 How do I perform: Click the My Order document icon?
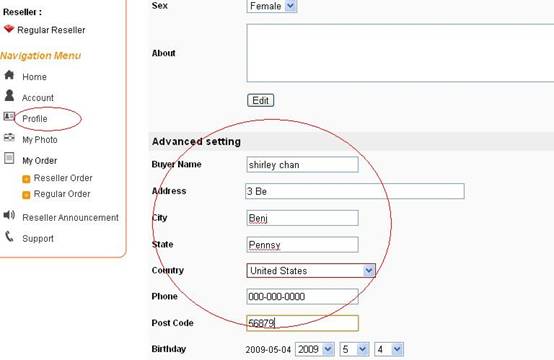click(x=9, y=158)
